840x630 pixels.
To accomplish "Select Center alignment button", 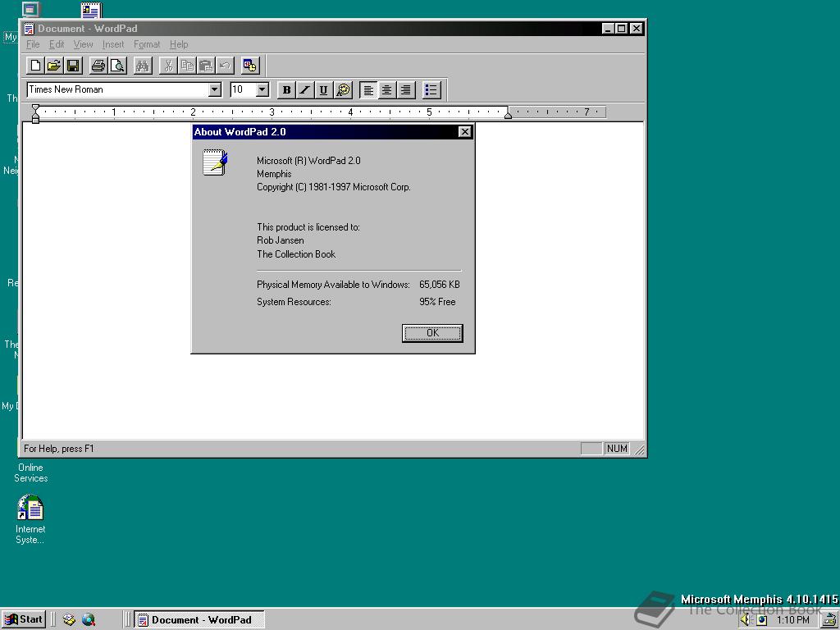I will click(387, 90).
